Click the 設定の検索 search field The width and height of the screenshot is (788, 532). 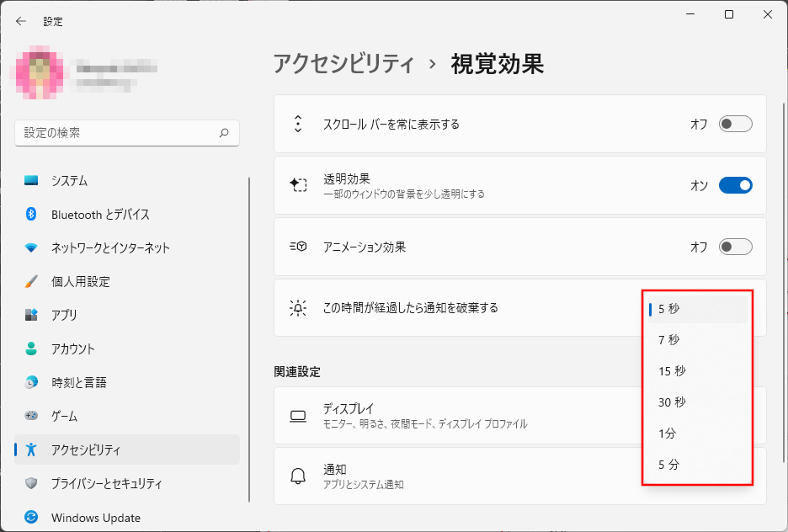click(118, 133)
